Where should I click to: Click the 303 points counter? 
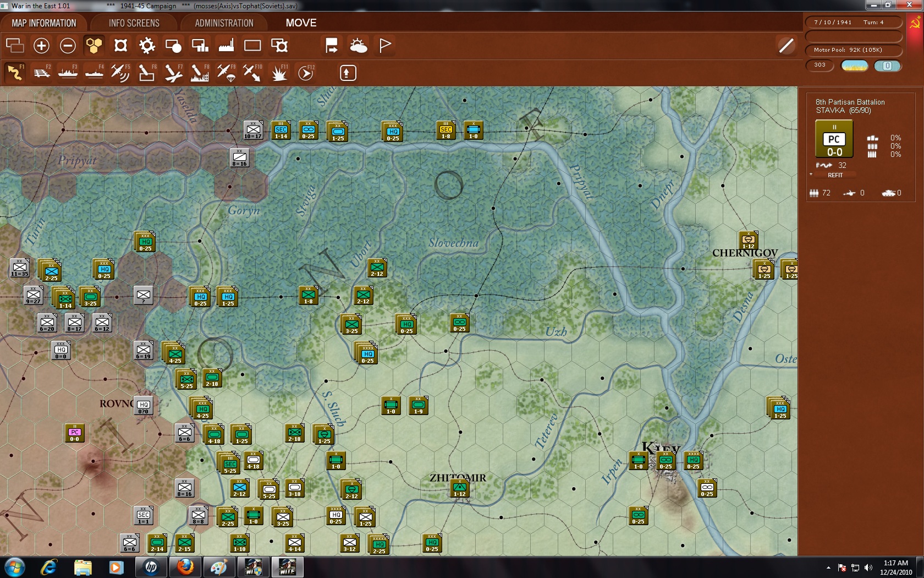(820, 65)
